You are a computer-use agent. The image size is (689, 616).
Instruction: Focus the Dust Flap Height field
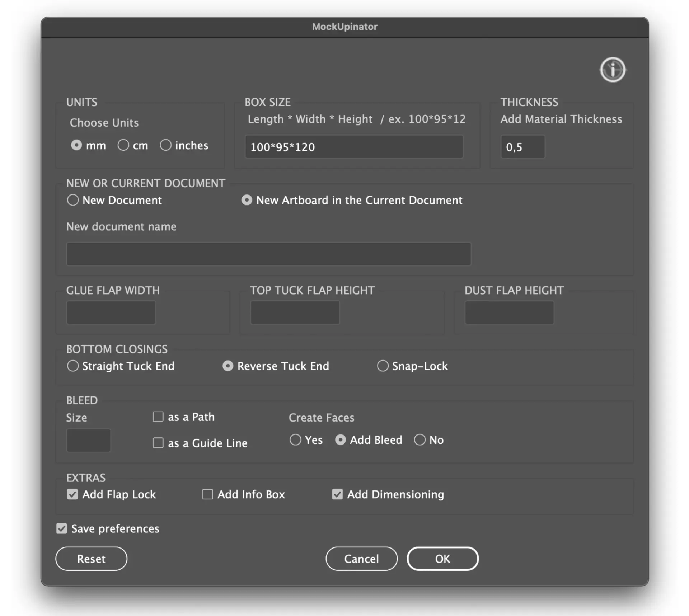pos(509,312)
